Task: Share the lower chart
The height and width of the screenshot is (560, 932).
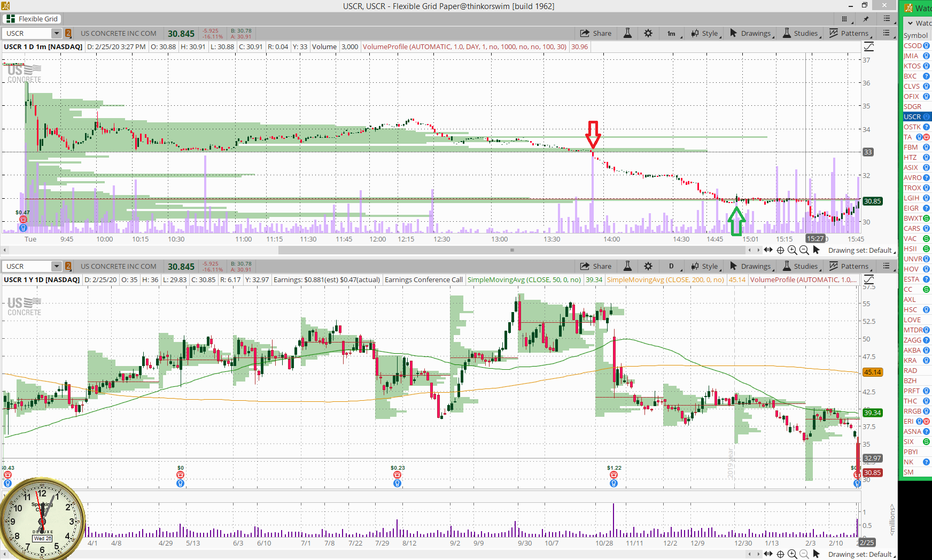Action: tap(596, 266)
